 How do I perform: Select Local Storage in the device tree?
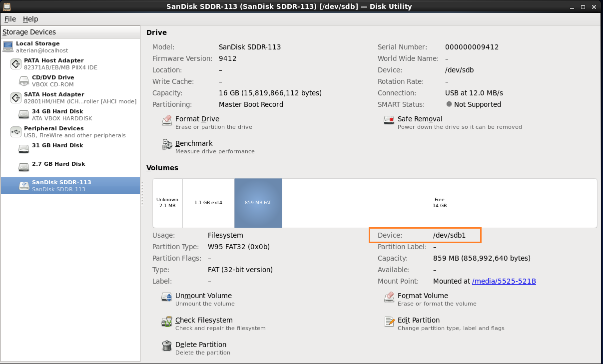coord(70,47)
